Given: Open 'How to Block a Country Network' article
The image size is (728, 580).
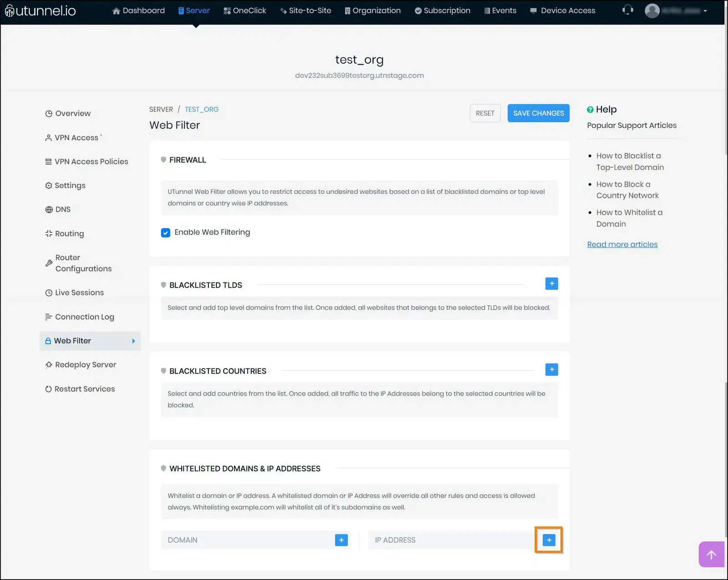Looking at the screenshot, I should click(x=627, y=190).
